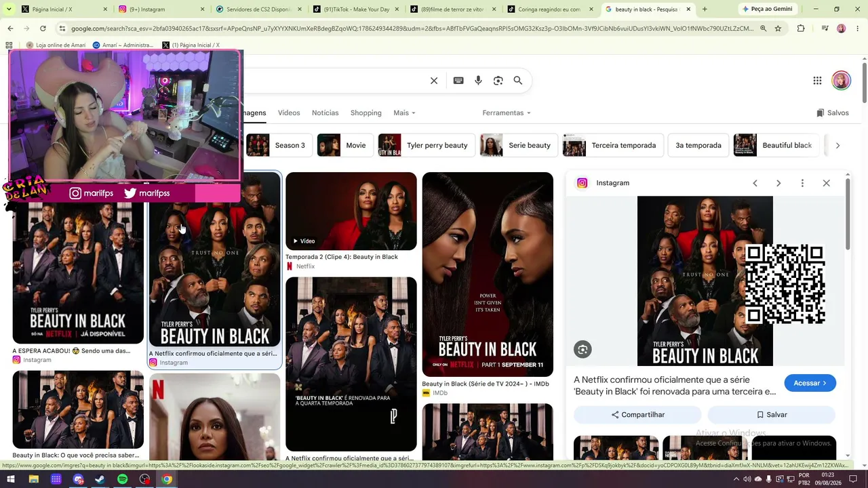Image resolution: width=868 pixels, height=488 pixels.
Task: Open the tab search dropdown
Action: 9,9
